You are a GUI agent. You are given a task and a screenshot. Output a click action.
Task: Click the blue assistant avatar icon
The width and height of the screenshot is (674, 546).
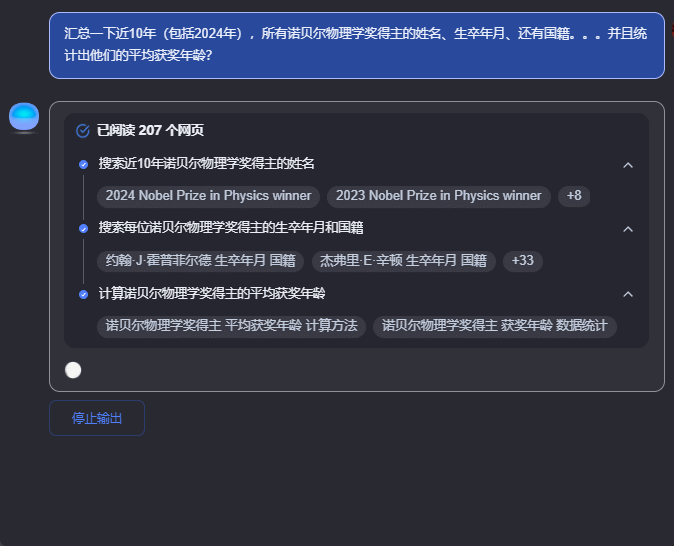(24, 116)
